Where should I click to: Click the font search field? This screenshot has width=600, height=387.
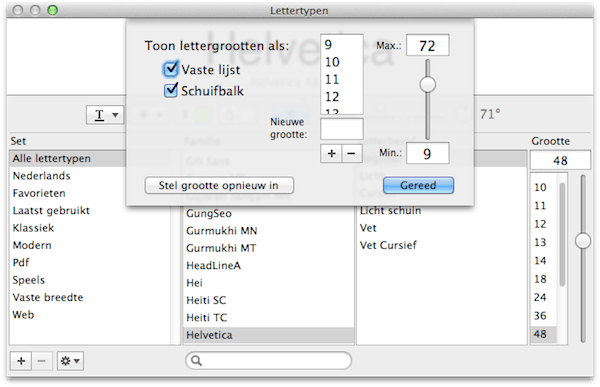(x=269, y=361)
